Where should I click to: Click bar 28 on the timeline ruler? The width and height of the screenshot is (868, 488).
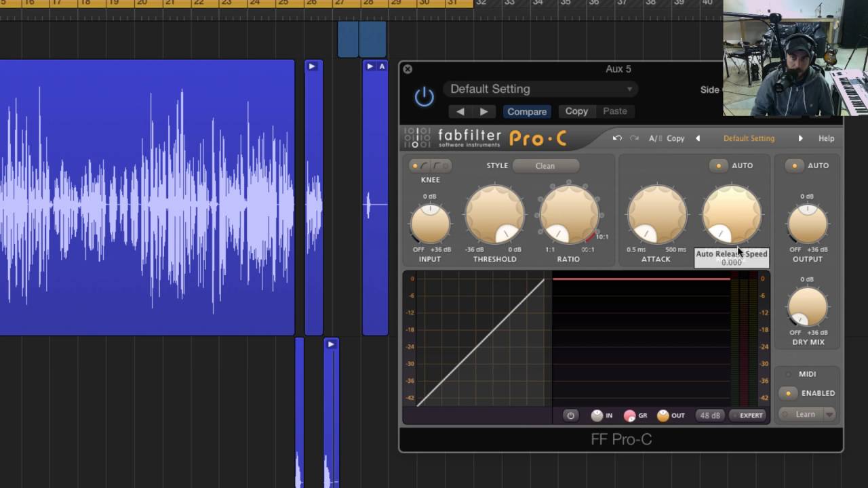pyautogui.click(x=368, y=3)
